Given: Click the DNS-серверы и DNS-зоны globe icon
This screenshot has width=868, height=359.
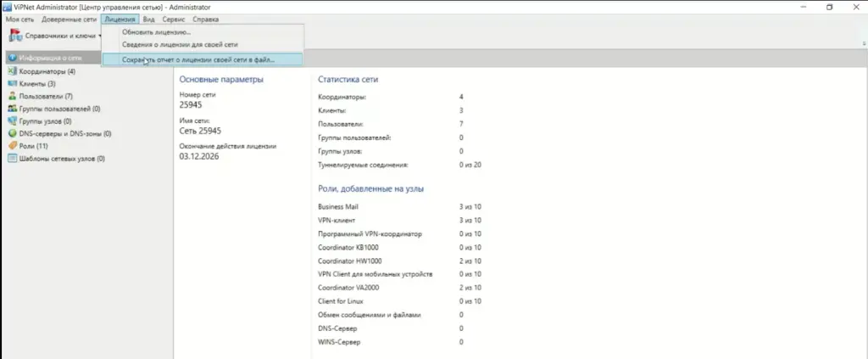Looking at the screenshot, I should pos(13,133).
